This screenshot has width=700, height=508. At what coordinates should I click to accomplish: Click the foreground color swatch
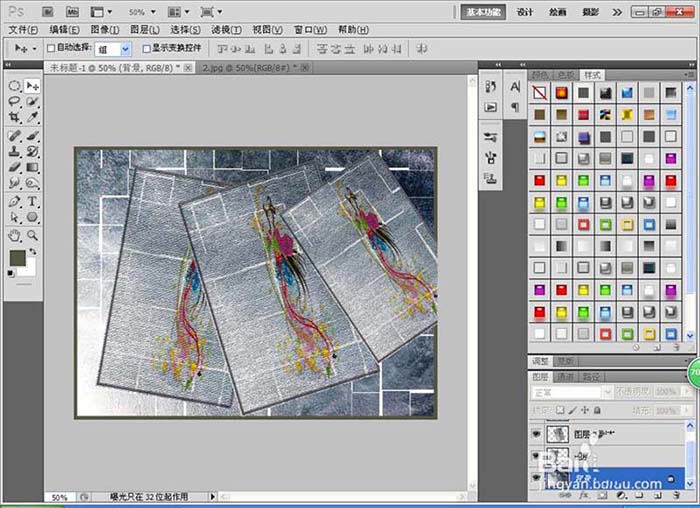pos(18,258)
